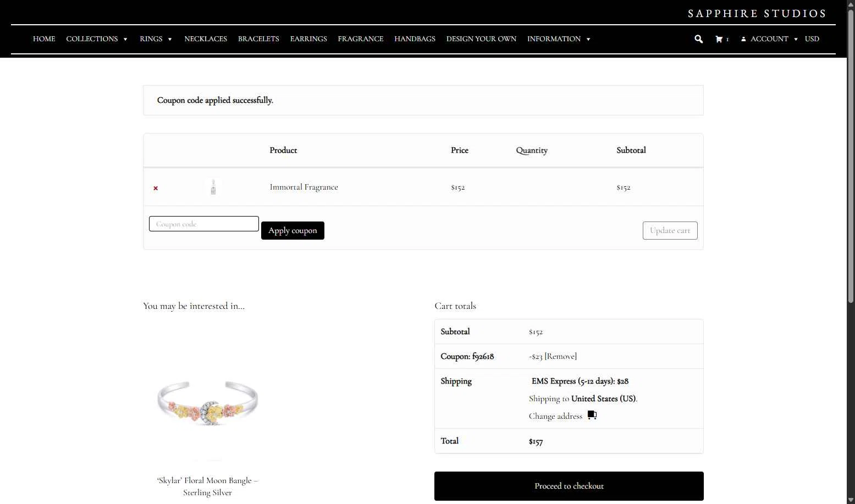This screenshot has width=855, height=504.
Task: Click the Update cart button
Action: 670,230
